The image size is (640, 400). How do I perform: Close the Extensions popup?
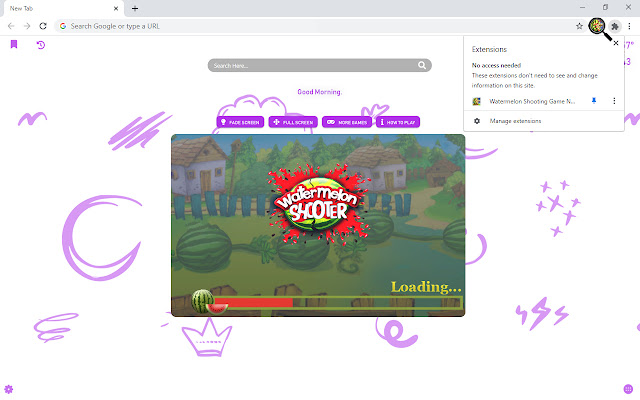616,43
